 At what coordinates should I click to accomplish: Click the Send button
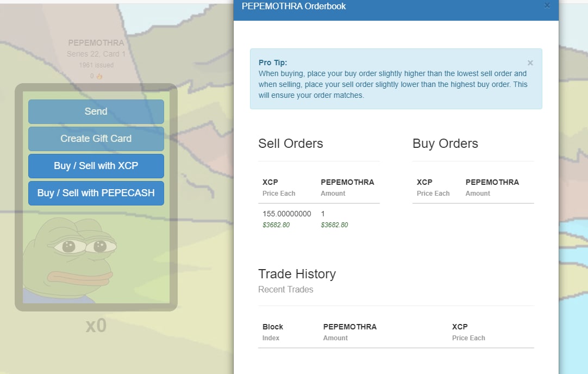(x=96, y=111)
